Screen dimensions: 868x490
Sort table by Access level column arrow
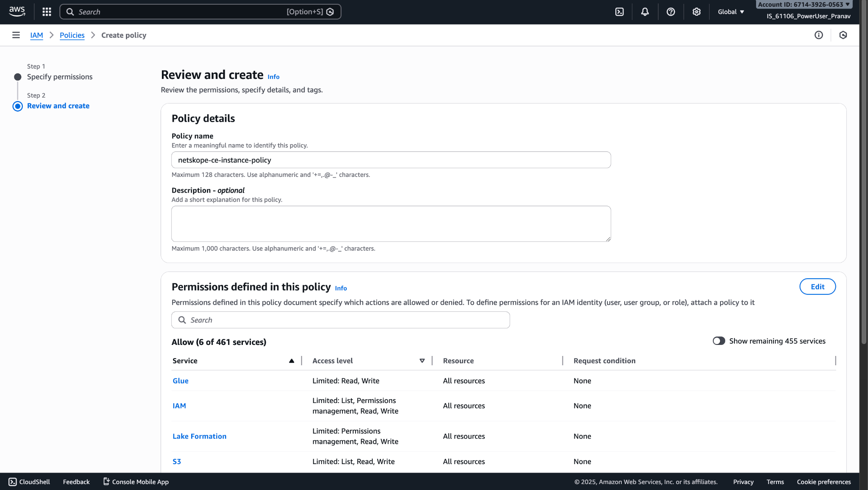coord(422,361)
